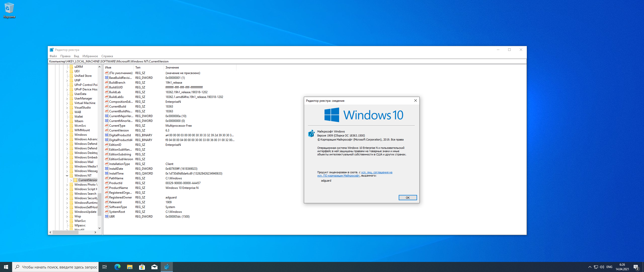Click the Registry Editor taskbar icon
The width and height of the screenshot is (644, 272).
click(167, 267)
